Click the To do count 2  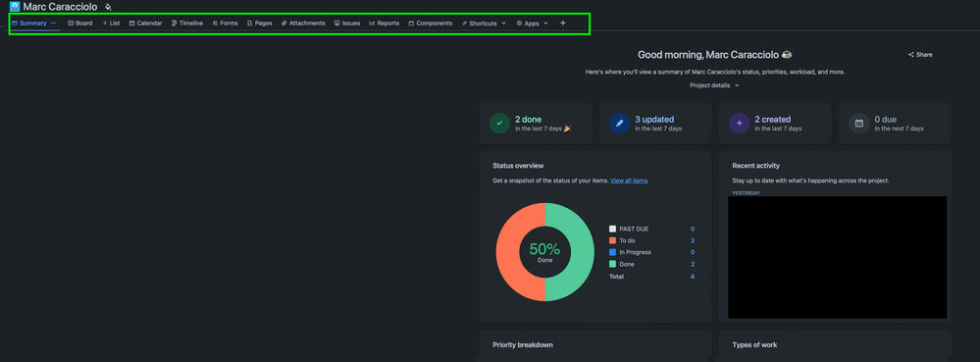pyautogui.click(x=693, y=240)
